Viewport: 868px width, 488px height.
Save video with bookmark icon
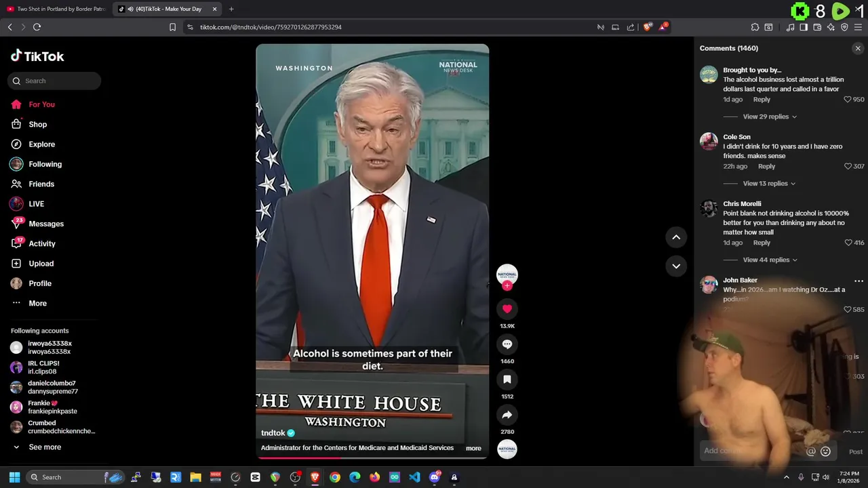coord(507,380)
